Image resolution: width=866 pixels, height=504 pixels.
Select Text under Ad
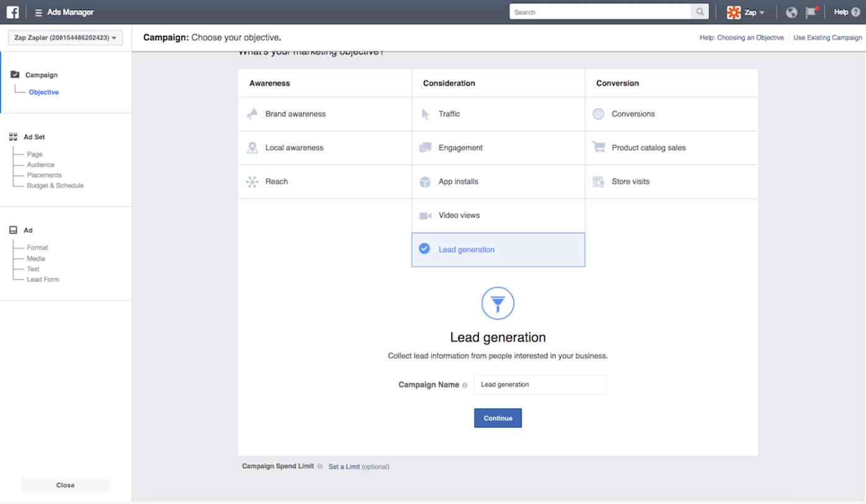[x=33, y=269]
